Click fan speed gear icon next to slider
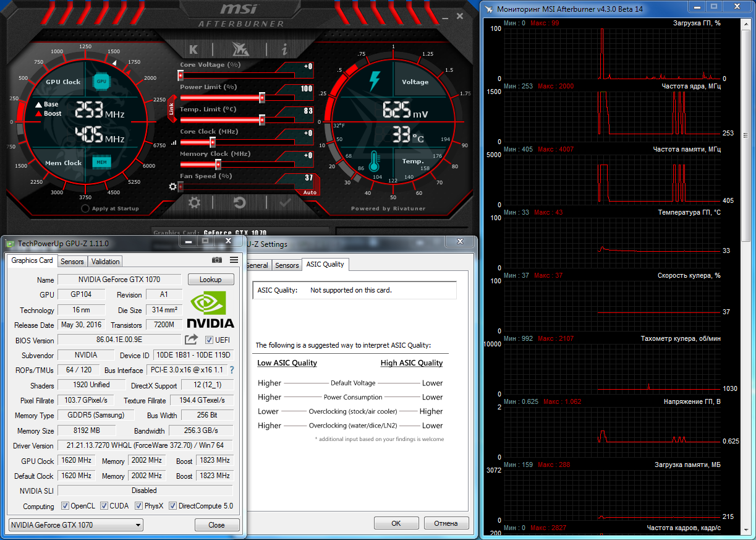The height and width of the screenshot is (540, 756). click(173, 186)
